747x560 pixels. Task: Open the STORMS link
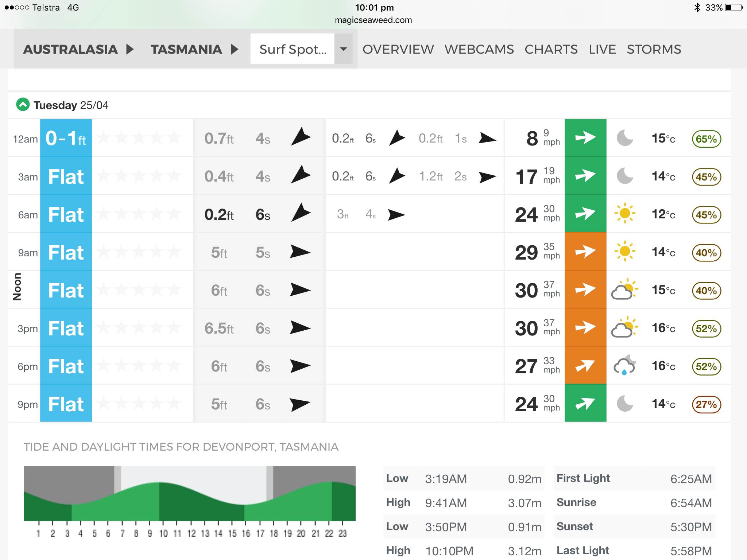(x=654, y=49)
